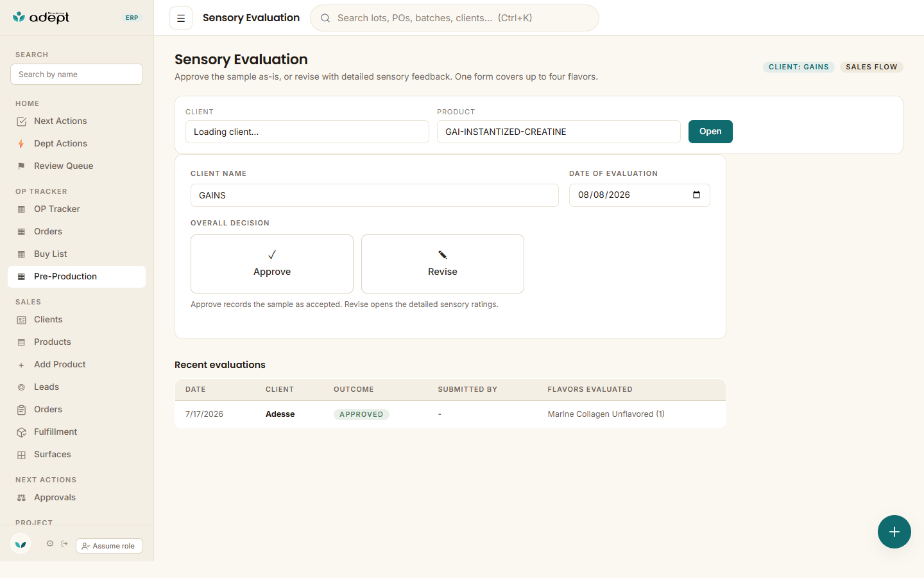Open Orders under OP Tracker section
Screen dimensions: 924x578
(x=76, y=232)
